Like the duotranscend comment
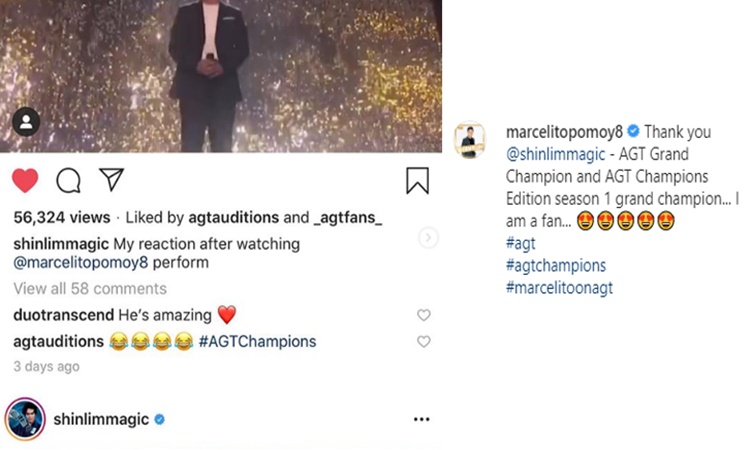 (x=423, y=315)
